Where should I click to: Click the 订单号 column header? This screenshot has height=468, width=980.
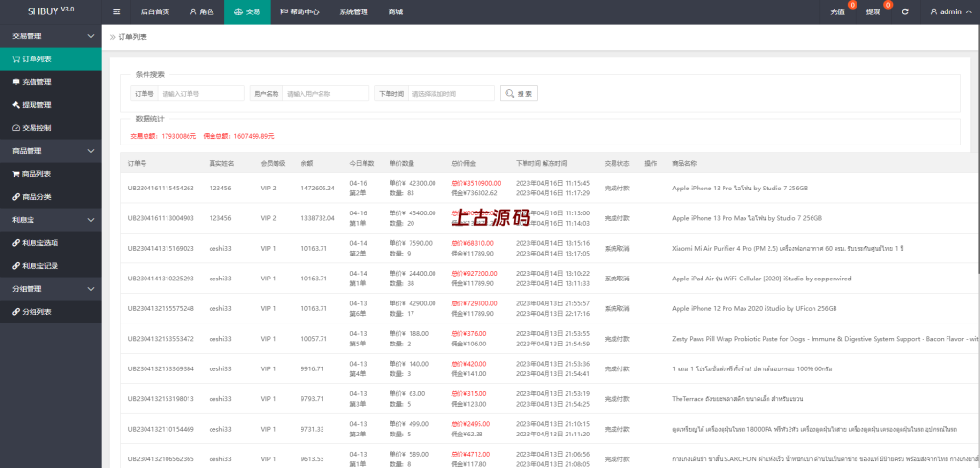pos(137,163)
